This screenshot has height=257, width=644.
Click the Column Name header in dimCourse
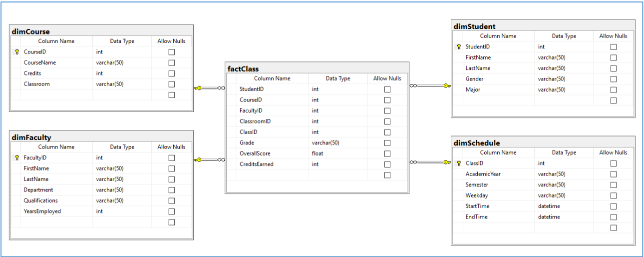coord(56,41)
